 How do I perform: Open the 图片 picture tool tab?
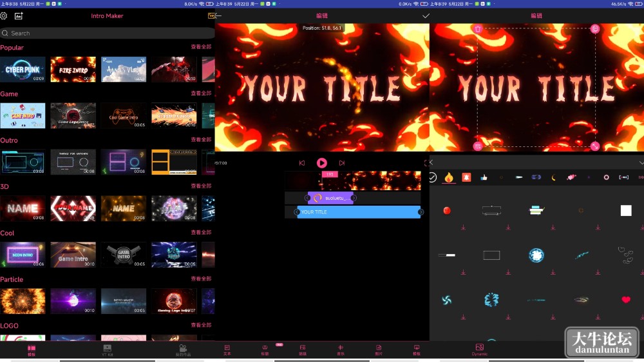tap(379, 350)
